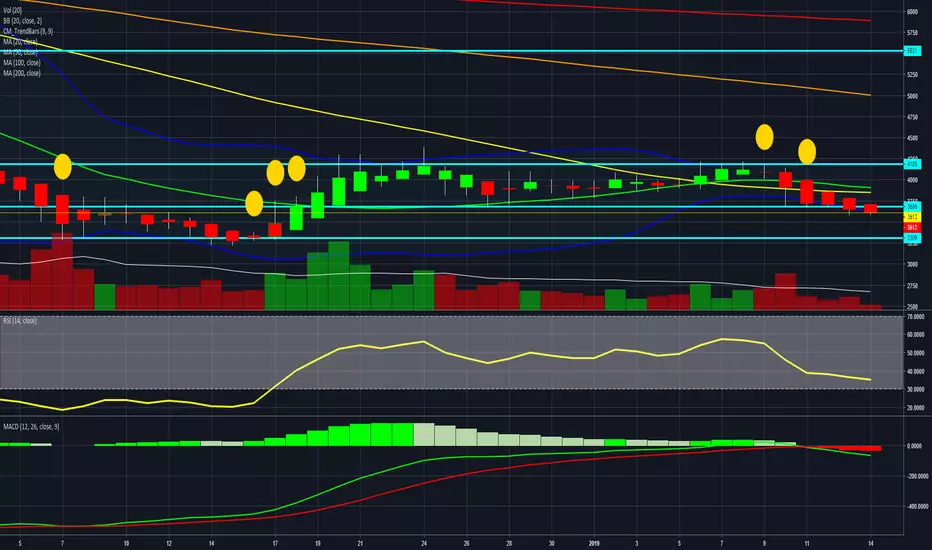Click the 19 label on date axis
This screenshot has width=932, height=550.
click(x=317, y=543)
